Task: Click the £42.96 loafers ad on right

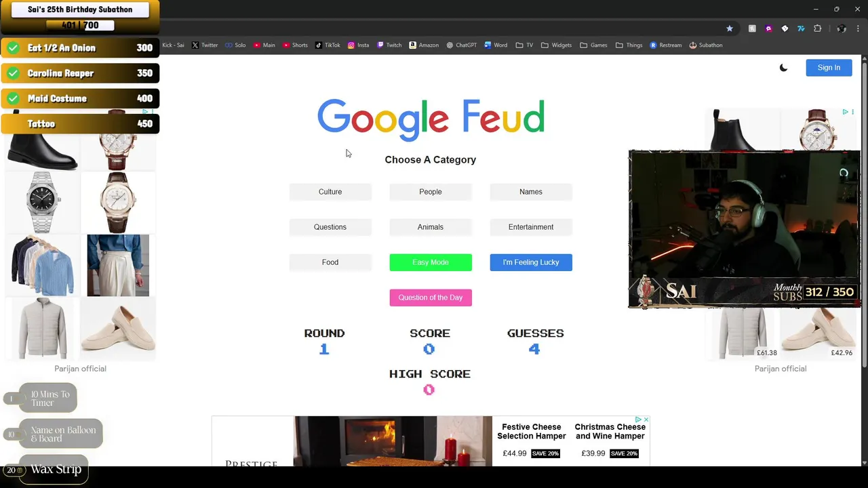Action: click(818, 333)
